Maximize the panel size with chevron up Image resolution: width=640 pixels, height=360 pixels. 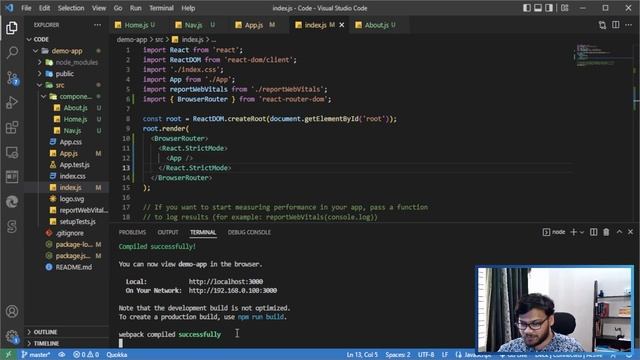click(619, 231)
